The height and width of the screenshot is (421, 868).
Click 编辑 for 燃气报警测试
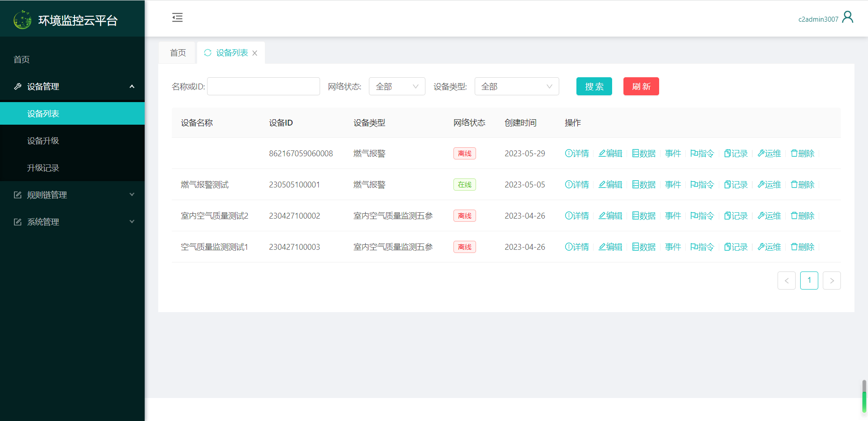(610, 185)
